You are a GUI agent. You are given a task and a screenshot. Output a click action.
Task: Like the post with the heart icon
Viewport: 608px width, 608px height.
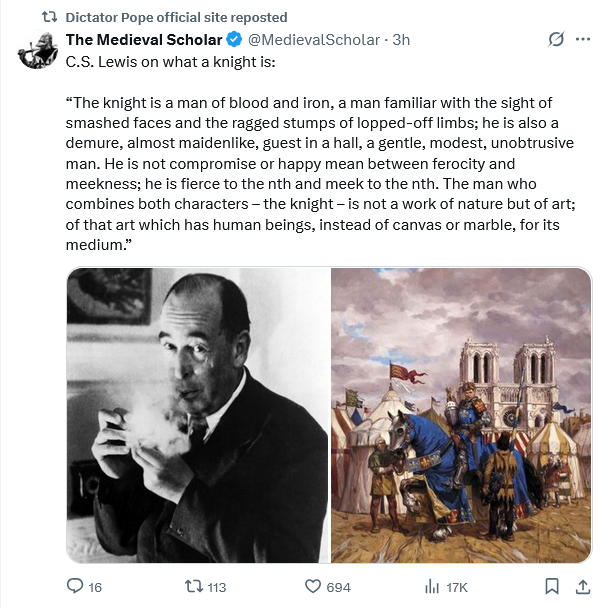point(312,586)
